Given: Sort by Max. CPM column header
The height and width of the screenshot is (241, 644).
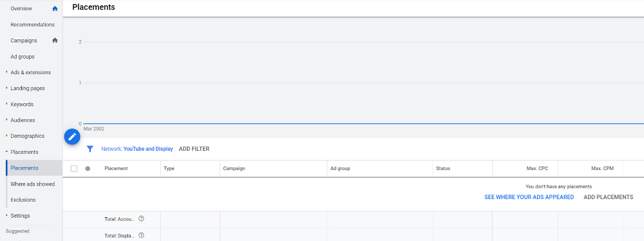Looking at the screenshot, I should pyautogui.click(x=603, y=169).
